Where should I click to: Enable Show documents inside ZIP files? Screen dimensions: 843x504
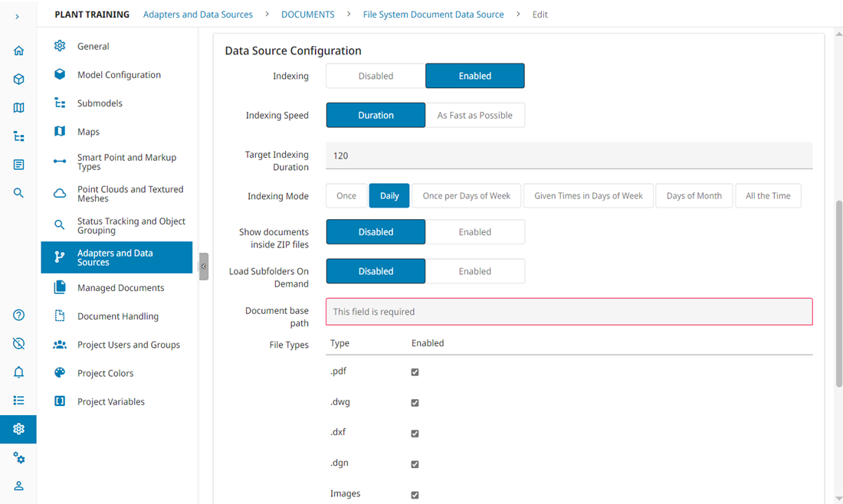pyautogui.click(x=474, y=231)
